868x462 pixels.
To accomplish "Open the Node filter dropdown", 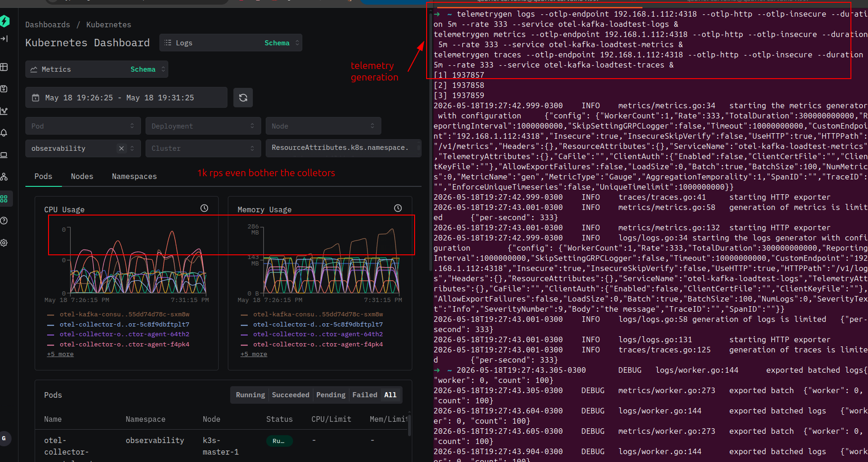I will [x=323, y=126].
